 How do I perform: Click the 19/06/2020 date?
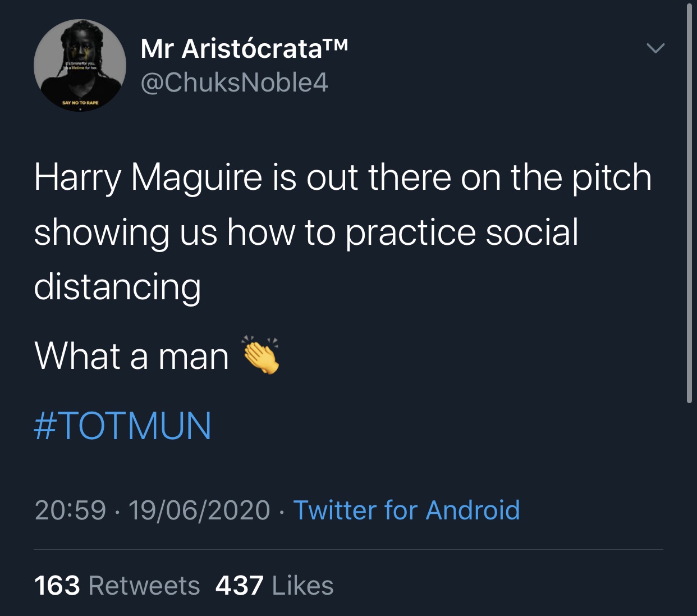coord(199,510)
